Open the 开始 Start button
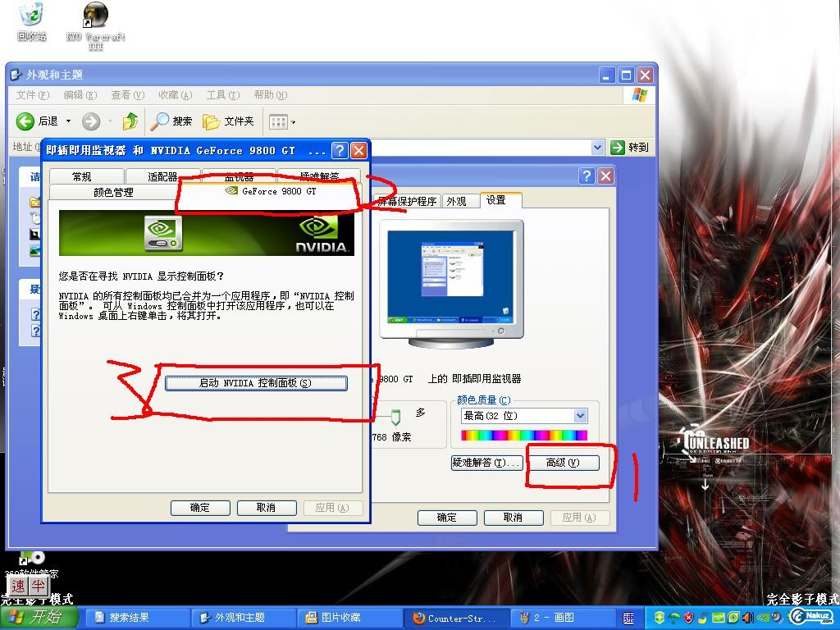The width and height of the screenshot is (840, 630). 39,618
